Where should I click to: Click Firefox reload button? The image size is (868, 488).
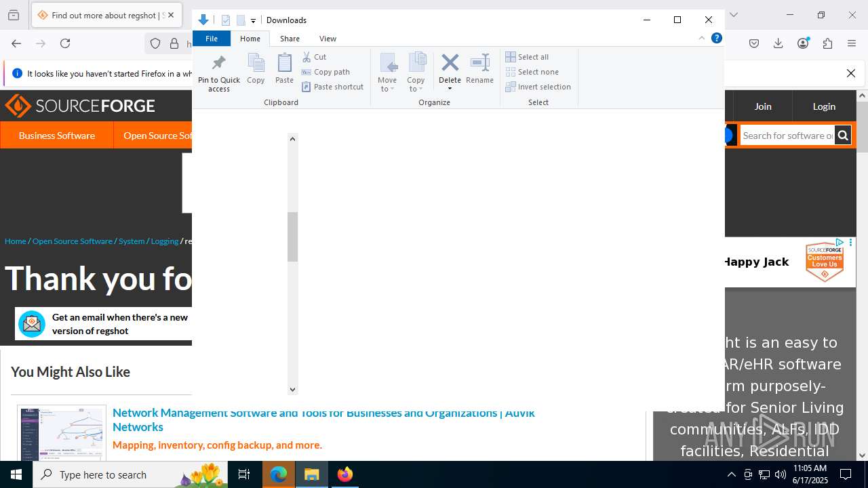click(65, 43)
